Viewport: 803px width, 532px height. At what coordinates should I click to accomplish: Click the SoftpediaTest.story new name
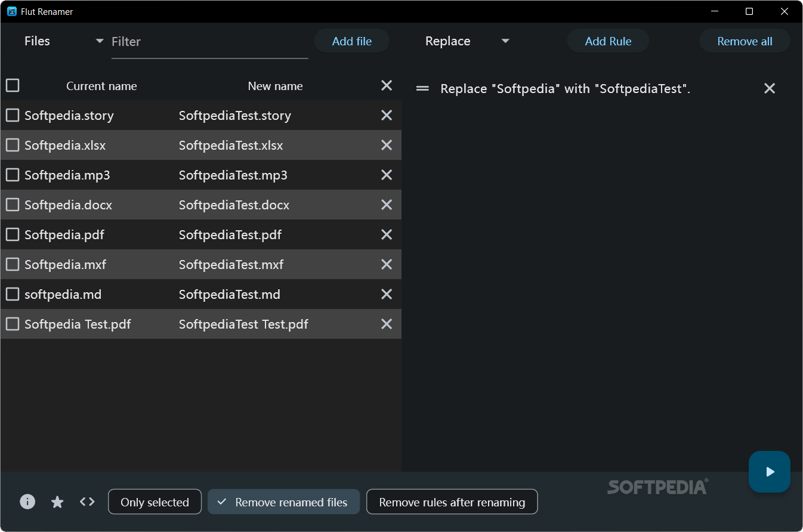click(x=235, y=116)
